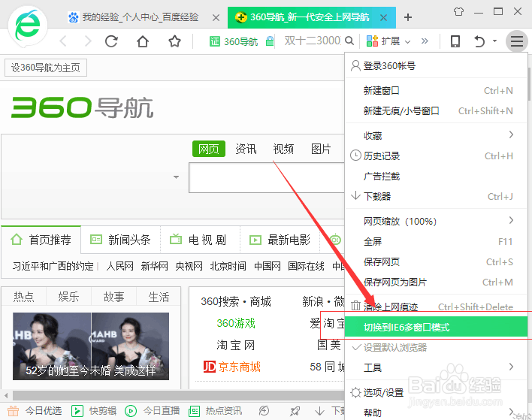Image resolution: width=532 pixels, height=420 pixels.
Task: Switch to 首页推荐 tab
Action: click(41, 240)
